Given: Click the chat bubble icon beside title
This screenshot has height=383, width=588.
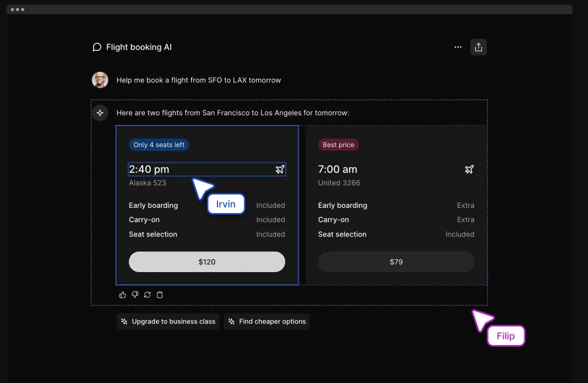Looking at the screenshot, I should [97, 47].
